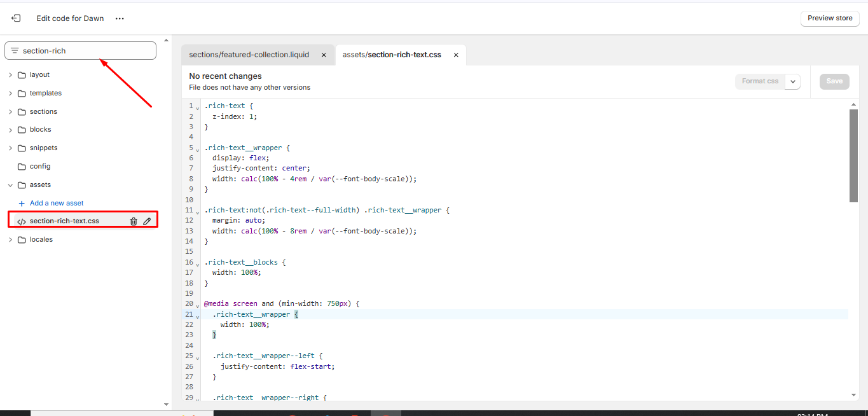The image size is (868, 416).
Task: Switch to sections/featured-collection.liquid tab
Action: tap(249, 55)
